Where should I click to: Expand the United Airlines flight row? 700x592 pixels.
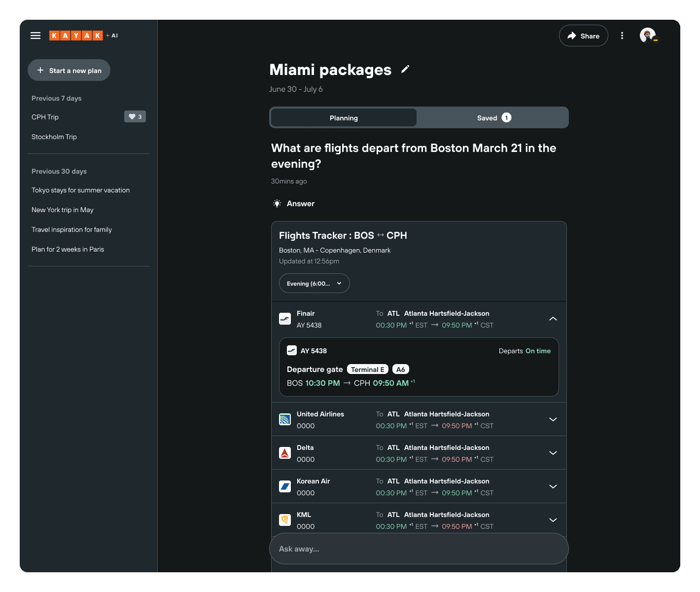point(553,420)
